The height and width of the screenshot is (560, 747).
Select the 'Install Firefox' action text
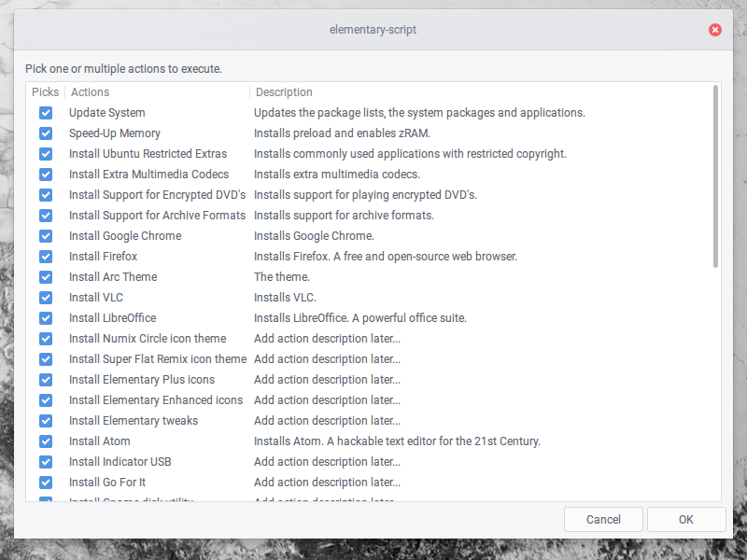[x=104, y=256]
